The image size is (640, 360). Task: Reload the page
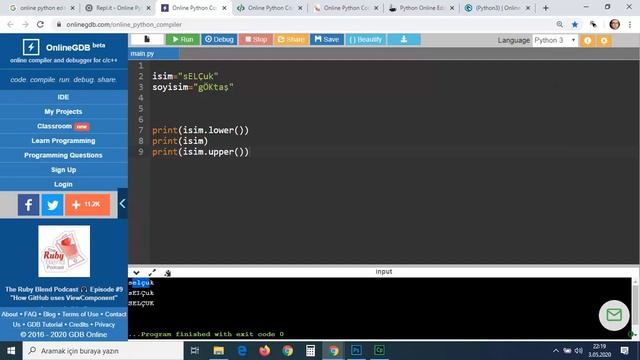pyautogui.click(x=40, y=24)
